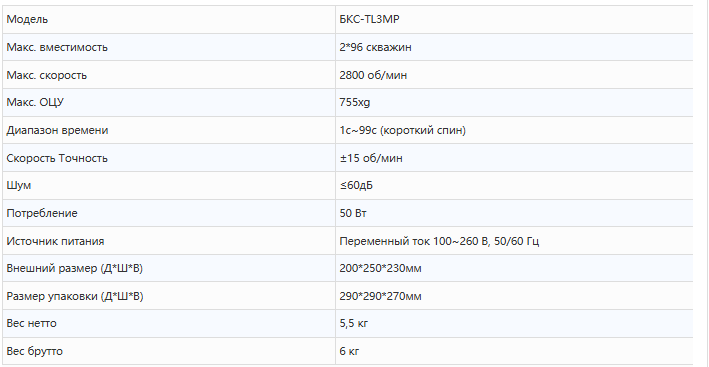Select the "1с~99с (короткий спин)" value
The width and height of the screenshot is (709, 367).
402,130
